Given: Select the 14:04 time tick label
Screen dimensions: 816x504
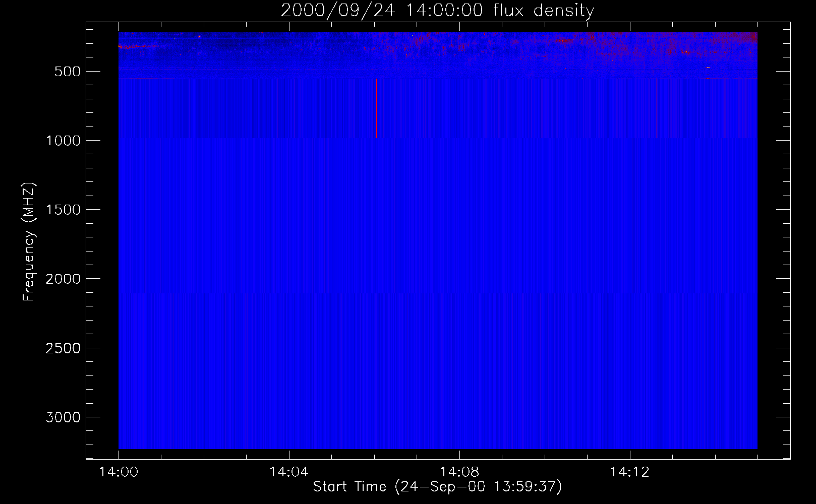Looking at the screenshot, I should coord(288,472).
